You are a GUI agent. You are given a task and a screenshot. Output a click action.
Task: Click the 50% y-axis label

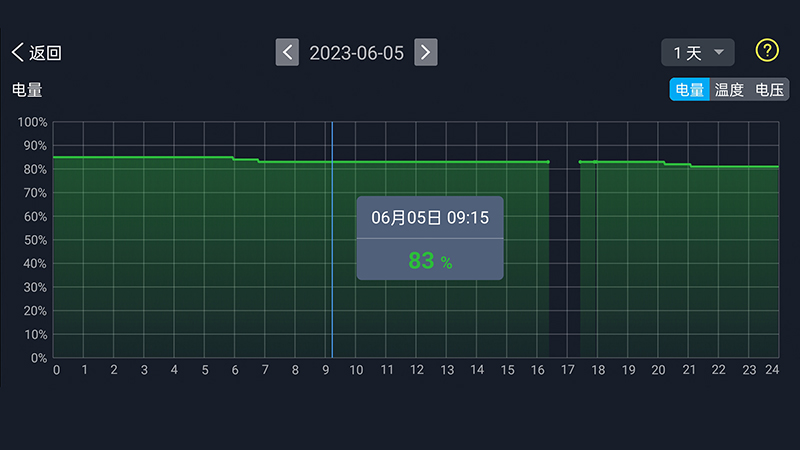pyautogui.click(x=33, y=240)
